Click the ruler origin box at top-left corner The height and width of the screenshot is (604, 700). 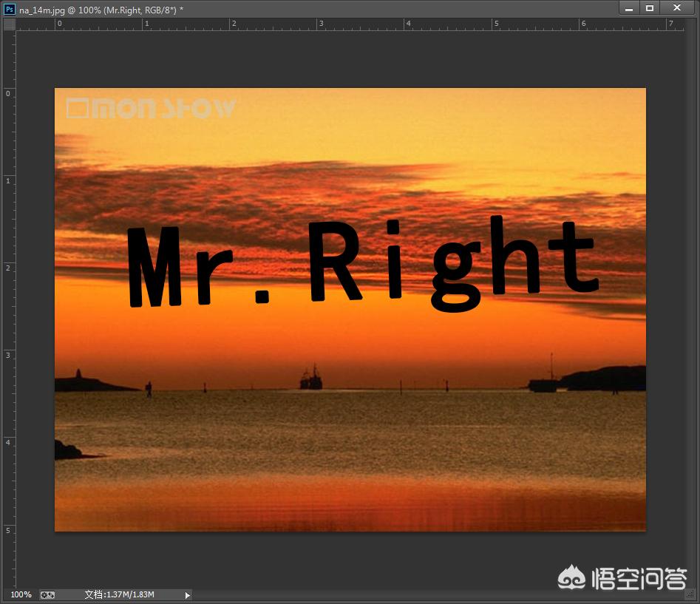coord(9,24)
